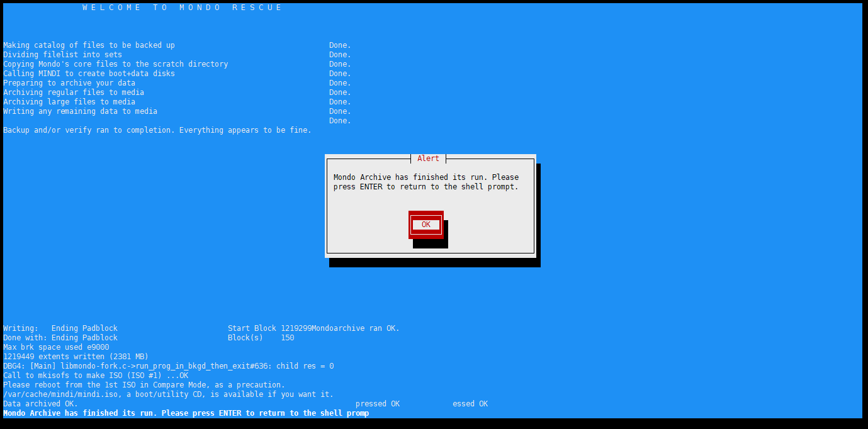
Task: Click the WELCOME TO MONDO RESCUE header
Action: tap(183, 8)
